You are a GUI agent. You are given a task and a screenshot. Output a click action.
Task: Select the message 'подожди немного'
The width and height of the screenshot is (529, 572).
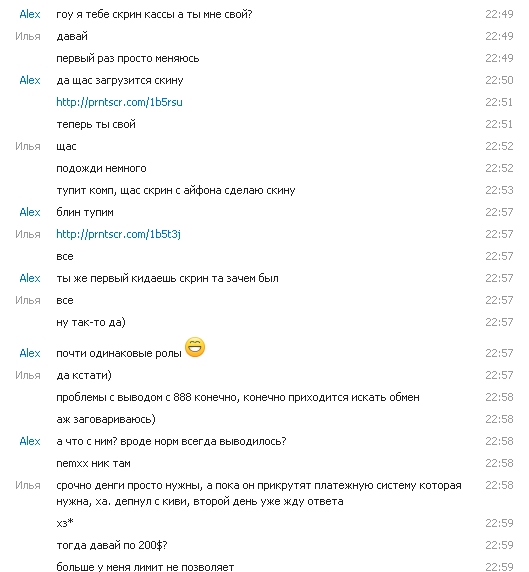point(101,169)
